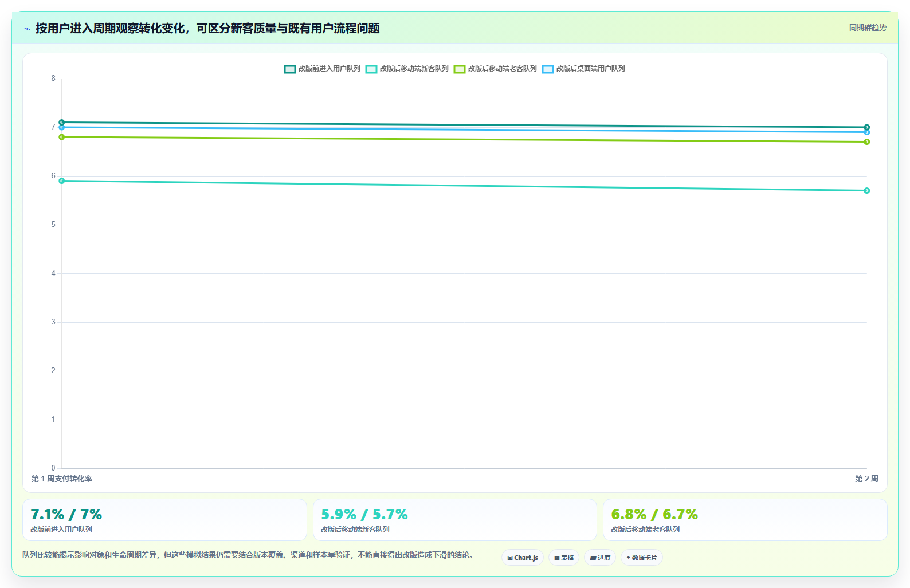Click the x-axis label 第 1 周支付转化率

point(61,479)
